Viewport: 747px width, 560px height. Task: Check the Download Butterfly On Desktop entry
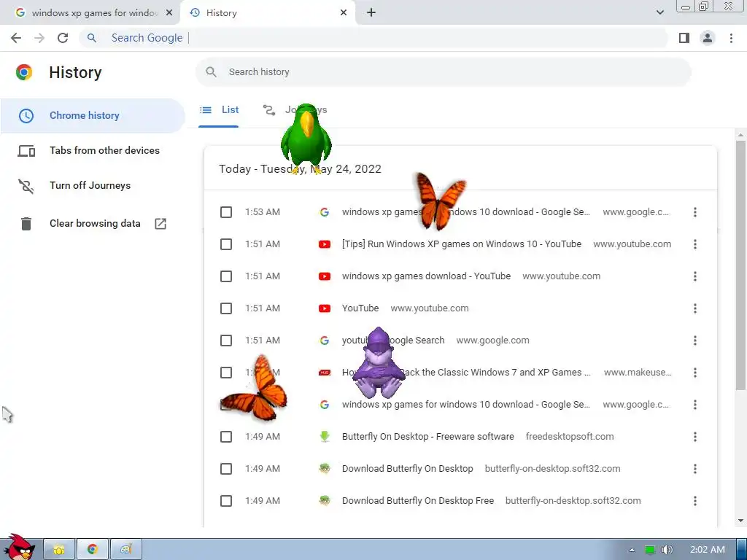click(226, 469)
